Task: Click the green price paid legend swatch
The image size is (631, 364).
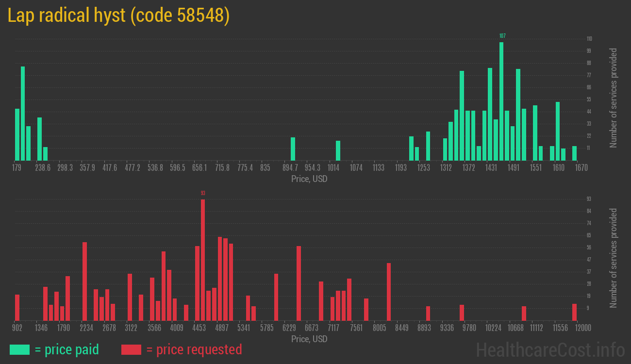Action: [x=19, y=349]
